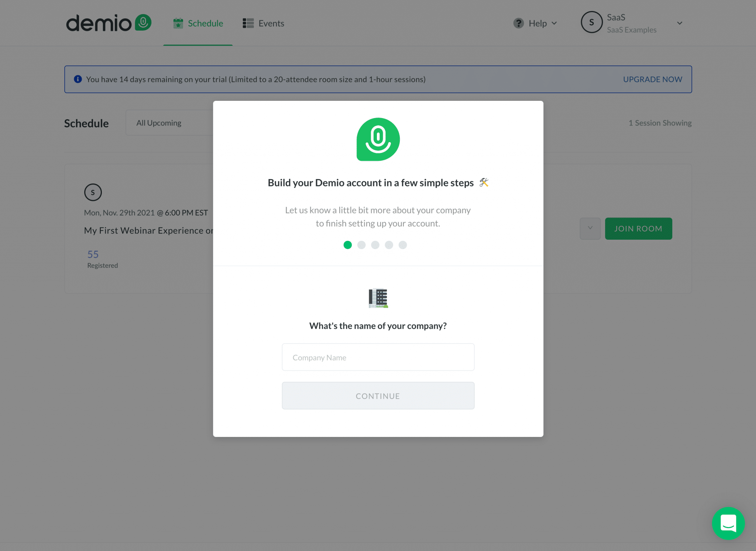Focus the Company Name input field
This screenshot has width=756, height=551.
pyautogui.click(x=378, y=357)
